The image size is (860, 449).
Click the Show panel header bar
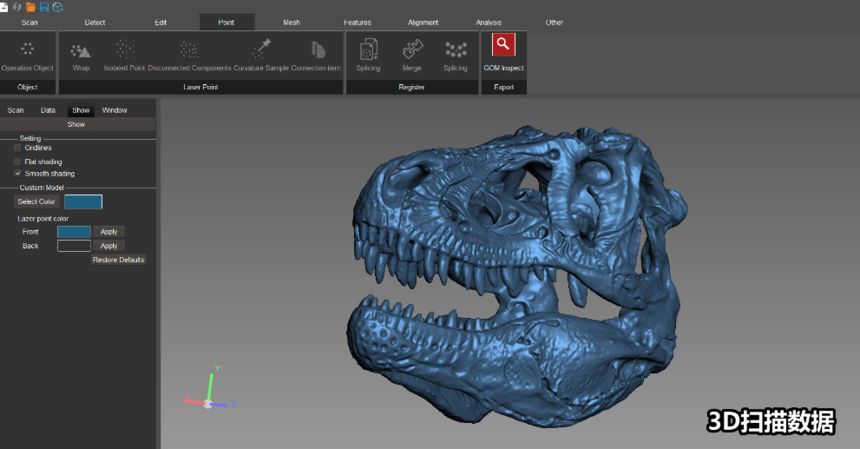tap(77, 124)
